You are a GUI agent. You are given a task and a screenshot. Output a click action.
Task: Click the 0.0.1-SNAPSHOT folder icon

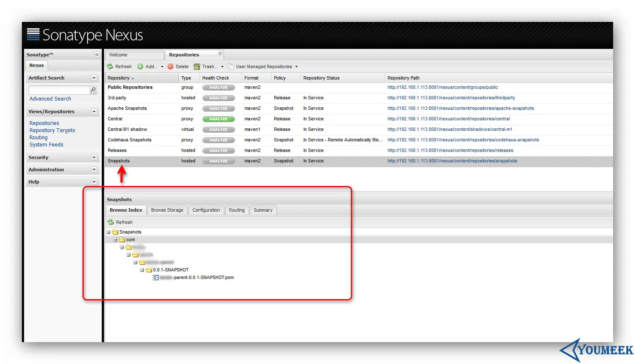tap(149, 270)
